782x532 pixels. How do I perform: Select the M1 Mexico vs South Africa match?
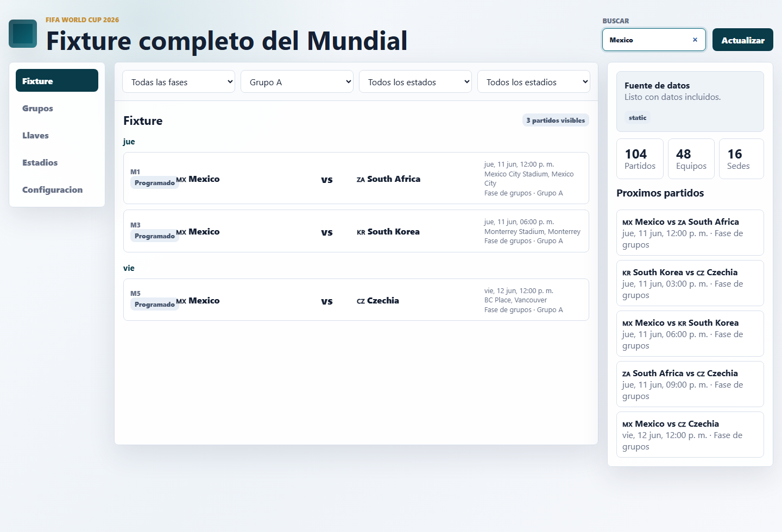[356, 178]
